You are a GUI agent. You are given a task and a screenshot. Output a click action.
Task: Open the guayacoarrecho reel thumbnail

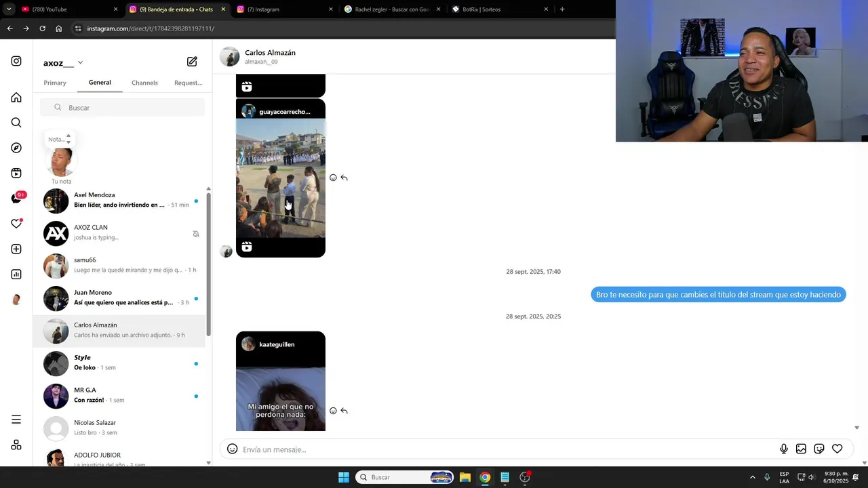tap(281, 178)
